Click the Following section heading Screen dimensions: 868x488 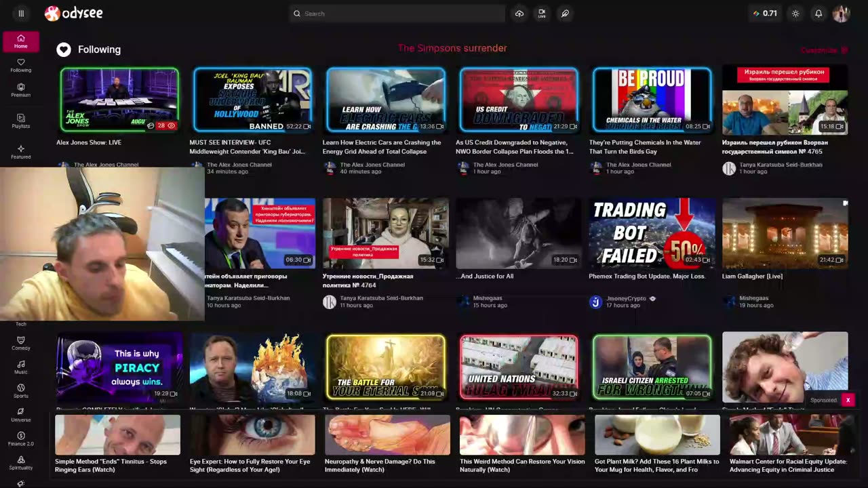point(99,49)
